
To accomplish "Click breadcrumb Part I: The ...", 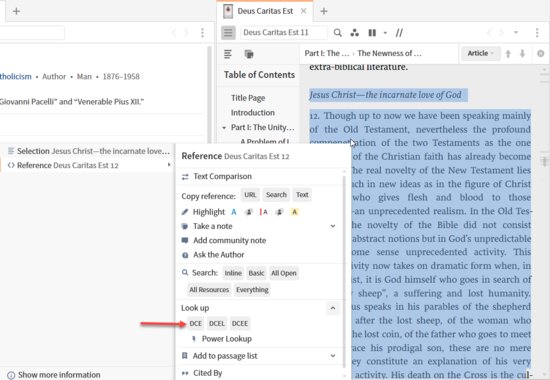I will click(327, 53).
